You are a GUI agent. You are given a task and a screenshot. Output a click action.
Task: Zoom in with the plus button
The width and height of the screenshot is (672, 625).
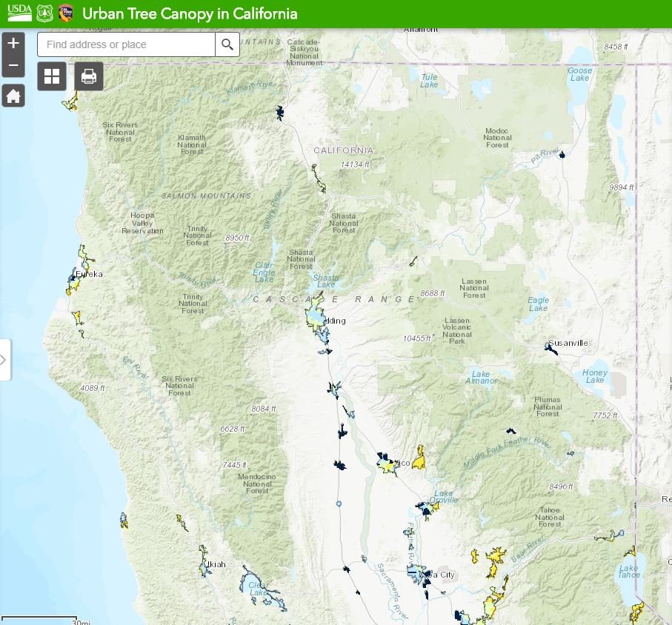point(13,43)
